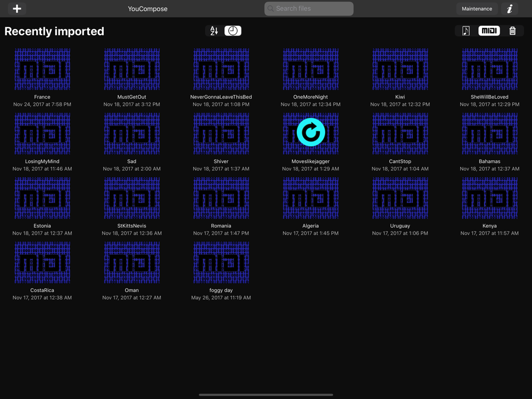Sort files alphabetically with A-Z icon

point(214,31)
